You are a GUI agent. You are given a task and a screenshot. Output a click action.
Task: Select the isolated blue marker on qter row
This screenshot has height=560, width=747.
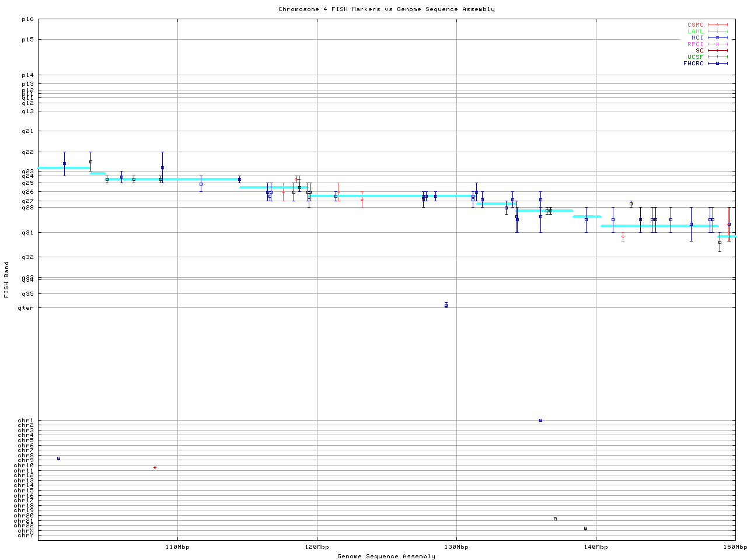pos(446,305)
